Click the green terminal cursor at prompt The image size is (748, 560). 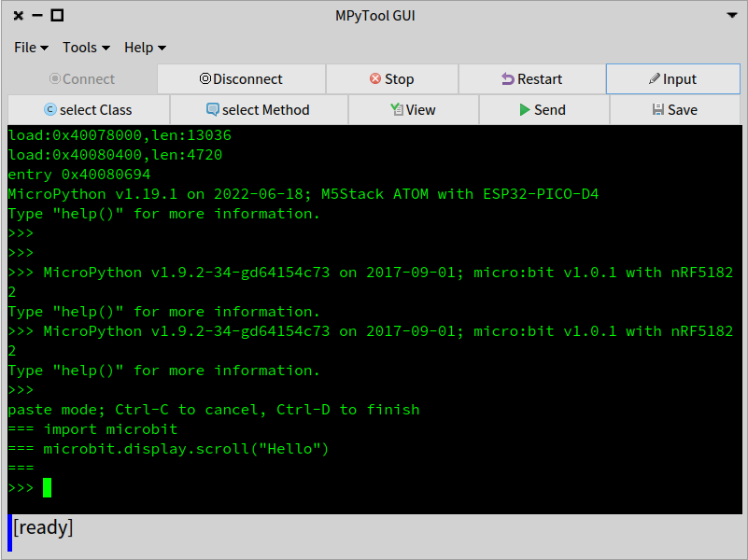point(47,487)
